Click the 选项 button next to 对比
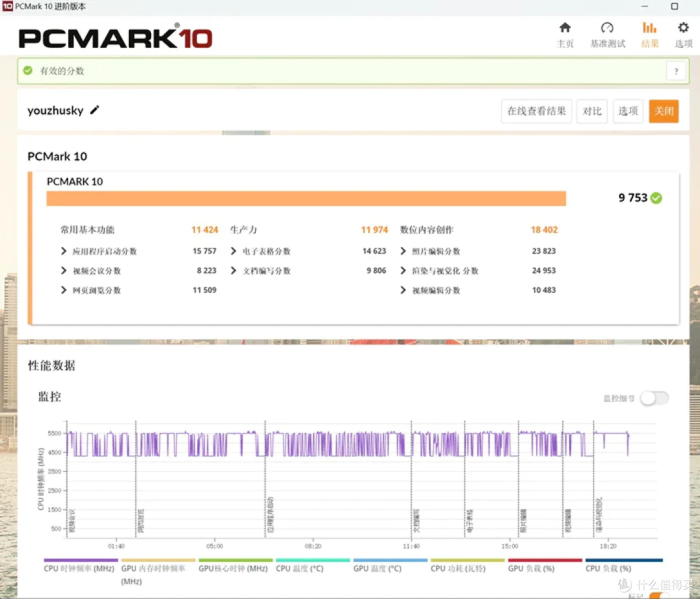Image resolution: width=700 pixels, height=599 pixels. tap(627, 111)
